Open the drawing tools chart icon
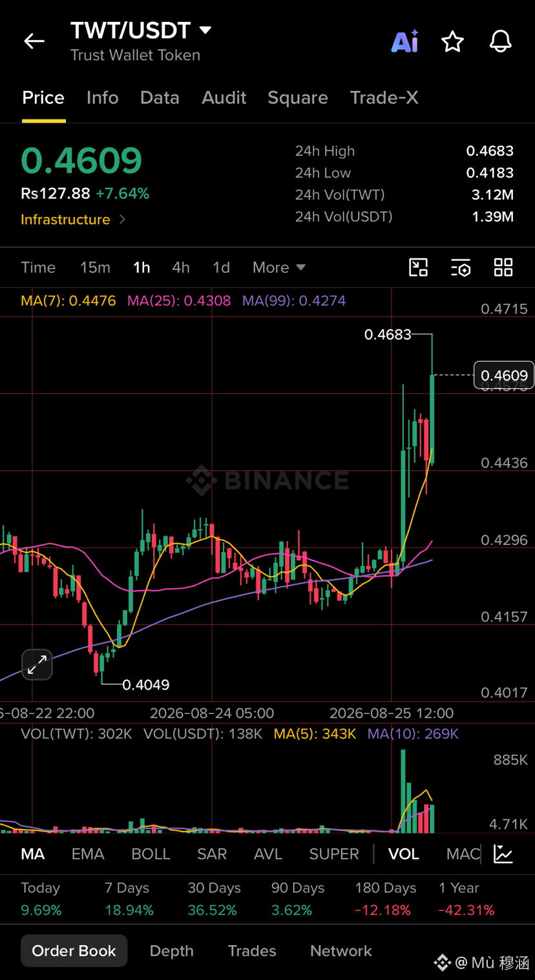Image resolution: width=535 pixels, height=980 pixels. point(419,267)
